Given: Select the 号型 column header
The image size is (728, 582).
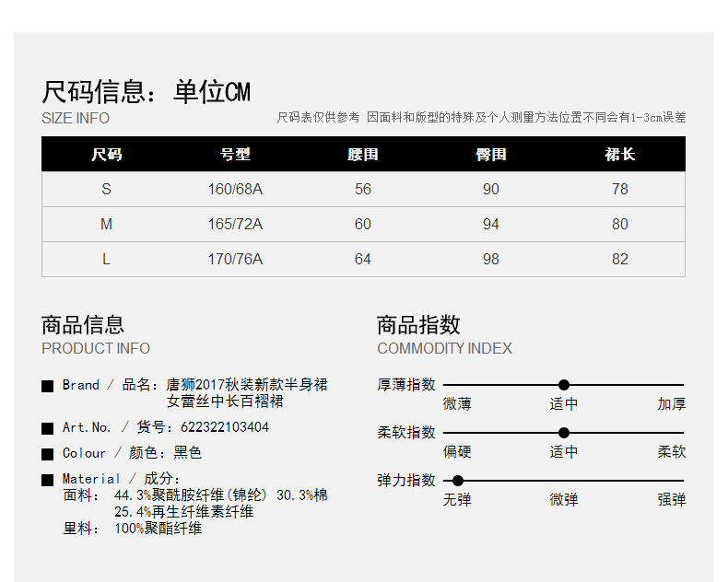Looking at the screenshot, I should [235, 154].
